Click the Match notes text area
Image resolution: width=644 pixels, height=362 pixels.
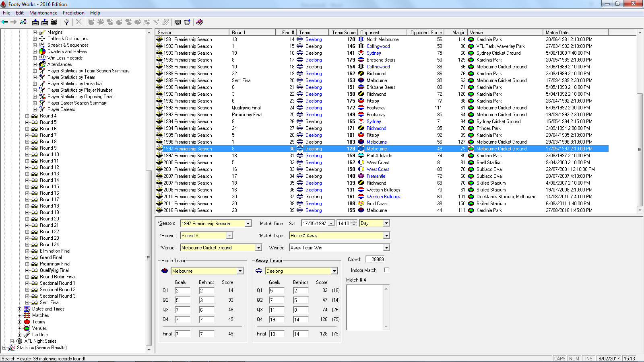(x=365, y=307)
